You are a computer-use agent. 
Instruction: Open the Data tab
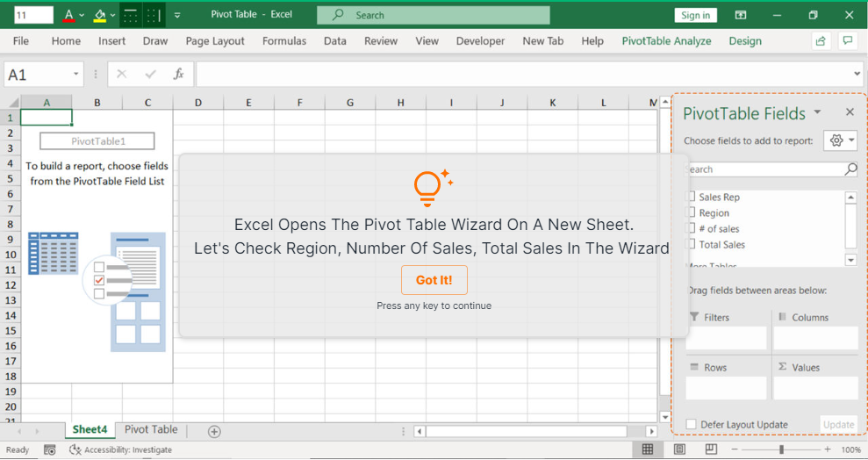pyautogui.click(x=335, y=41)
